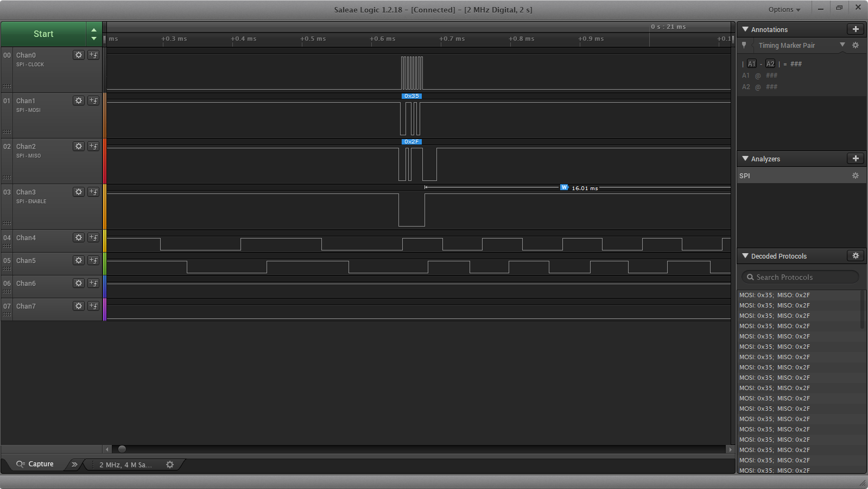The height and width of the screenshot is (489, 868).
Task: Set trigger edge for Chan2
Action: [93, 146]
